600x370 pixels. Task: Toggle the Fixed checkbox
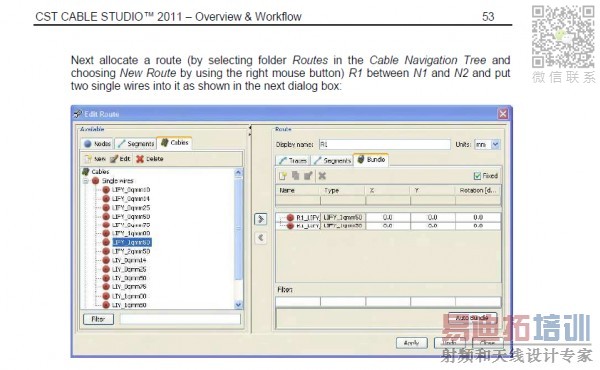(x=477, y=176)
